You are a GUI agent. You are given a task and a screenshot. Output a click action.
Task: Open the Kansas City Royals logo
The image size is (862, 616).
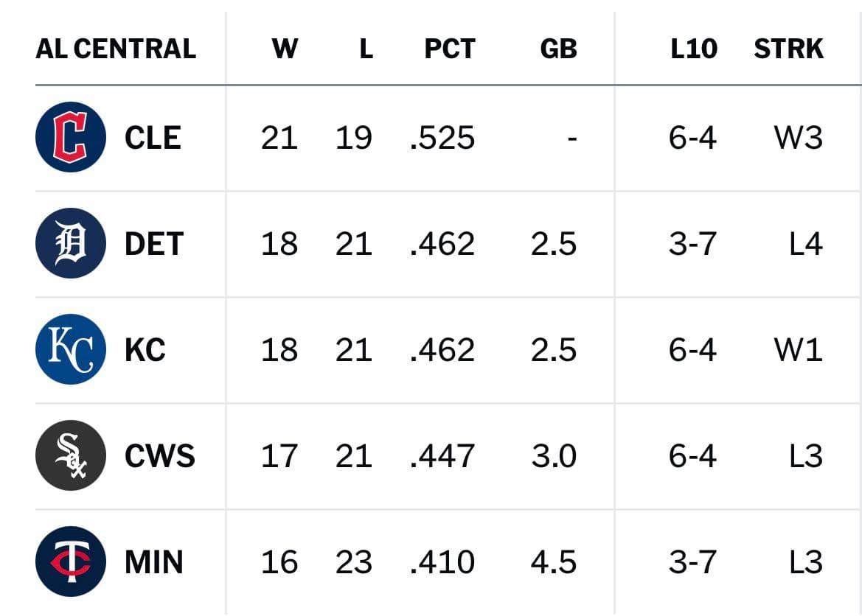70,349
